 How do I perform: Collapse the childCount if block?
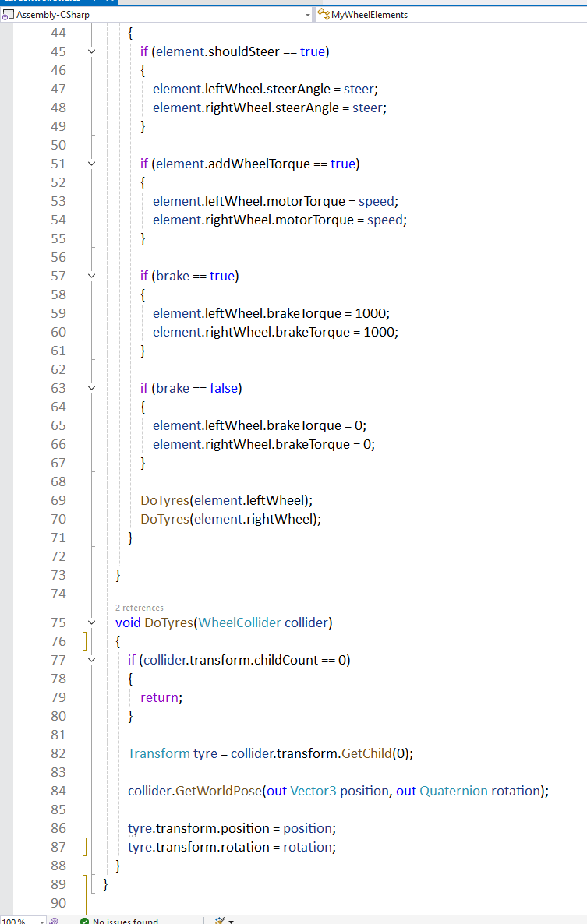click(x=92, y=660)
